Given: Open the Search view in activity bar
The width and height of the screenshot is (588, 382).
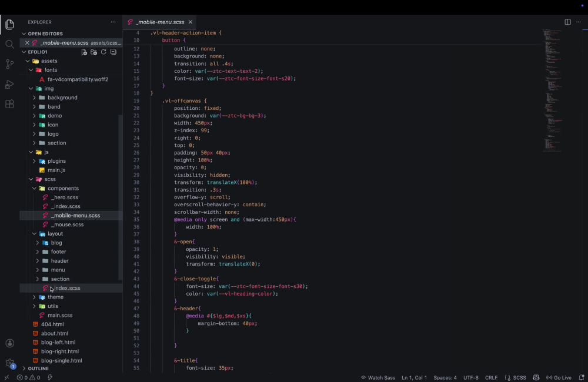Looking at the screenshot, I should (10, 44).
